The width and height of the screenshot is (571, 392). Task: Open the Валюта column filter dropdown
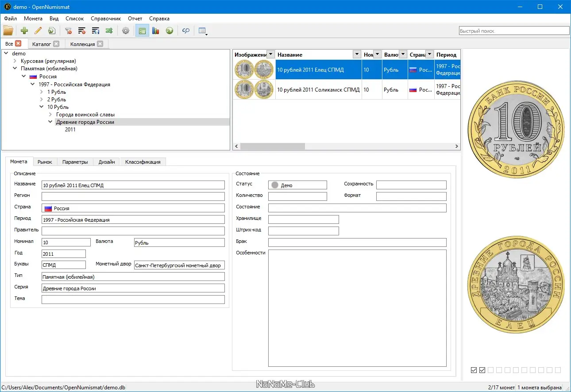coord(403,54)
